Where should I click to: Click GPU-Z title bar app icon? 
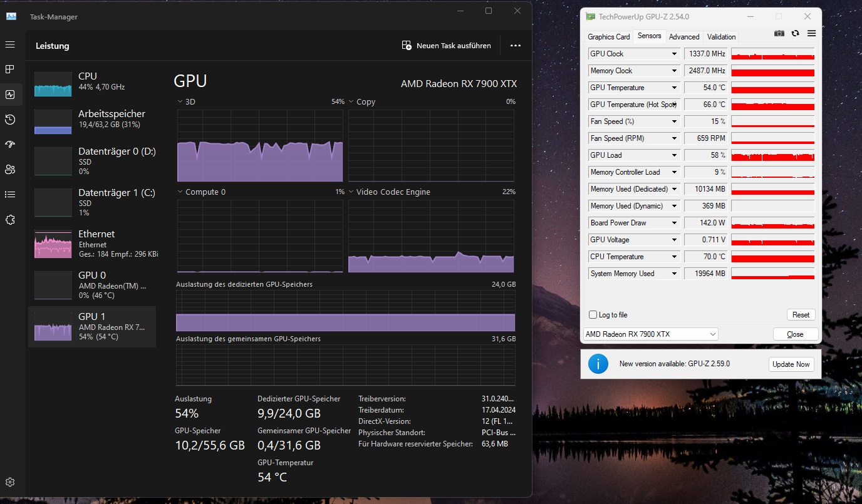tap(590, 17)
